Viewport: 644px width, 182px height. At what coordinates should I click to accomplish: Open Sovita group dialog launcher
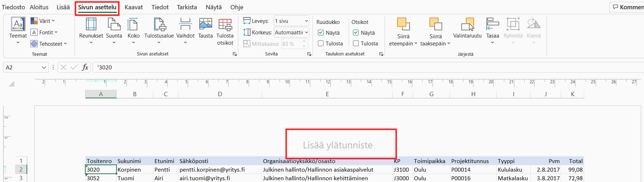point(309,54)
